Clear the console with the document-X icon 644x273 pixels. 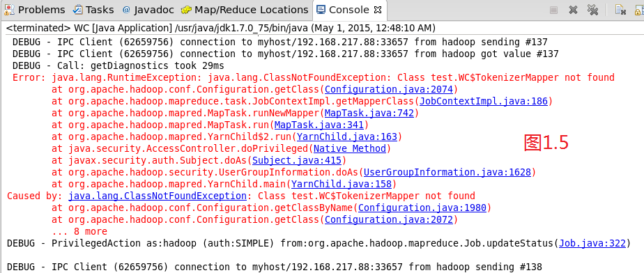(x=620, y=10)
